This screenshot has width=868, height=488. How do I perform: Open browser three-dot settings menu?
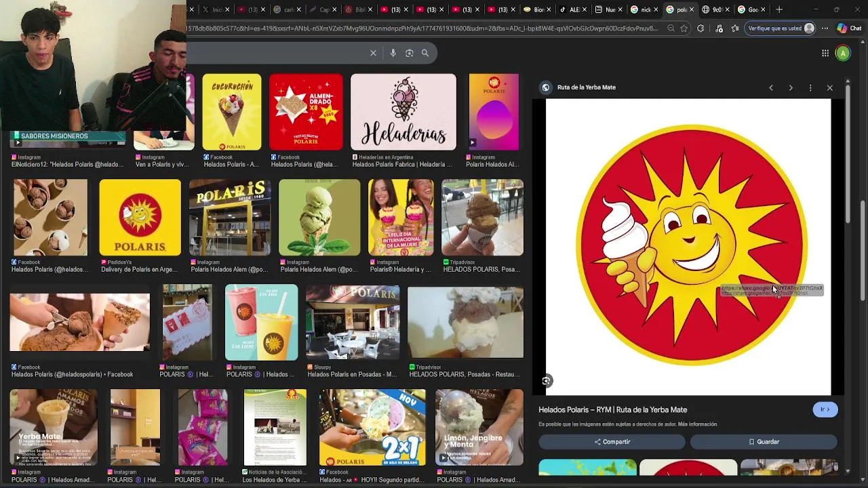825,28
